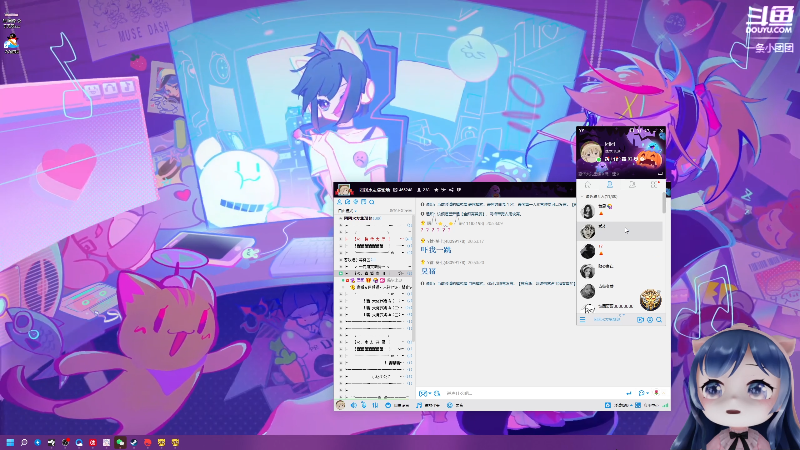Switch to the Contacts tab in the YY friend panel

coord(610,185)
